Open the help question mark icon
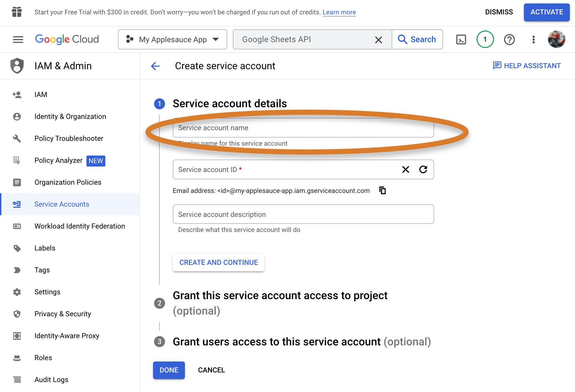Viewport: 575px width, 392px height. 509,39
